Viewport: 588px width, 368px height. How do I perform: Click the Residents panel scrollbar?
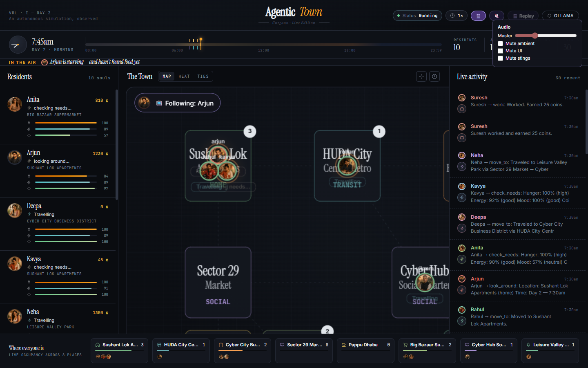pos(117,145)
